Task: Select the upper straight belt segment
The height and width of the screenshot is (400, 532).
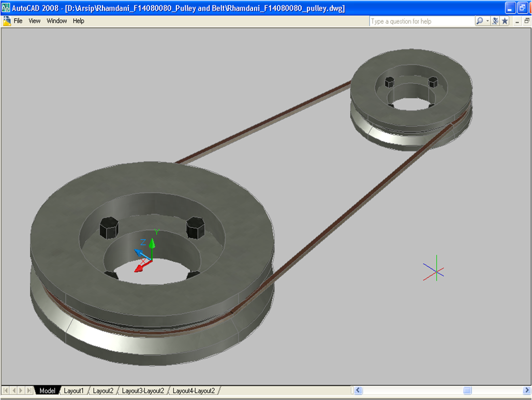Action: tap(264, 122)
